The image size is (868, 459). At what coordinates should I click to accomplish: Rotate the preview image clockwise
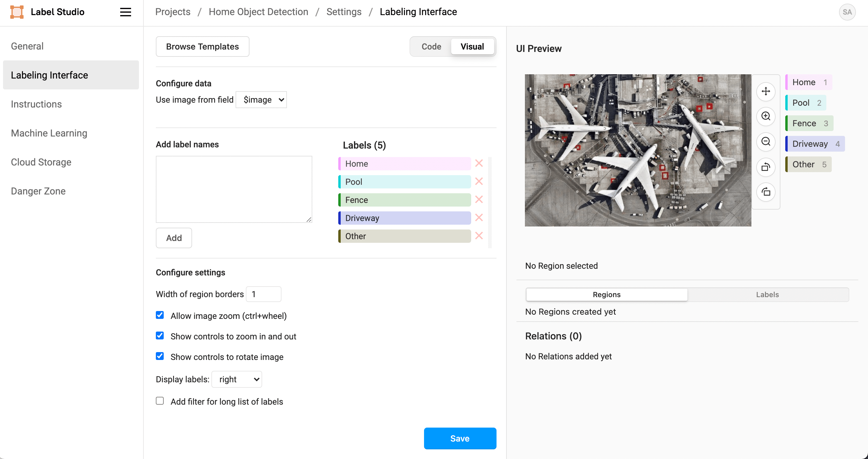[x=766, y=192]
